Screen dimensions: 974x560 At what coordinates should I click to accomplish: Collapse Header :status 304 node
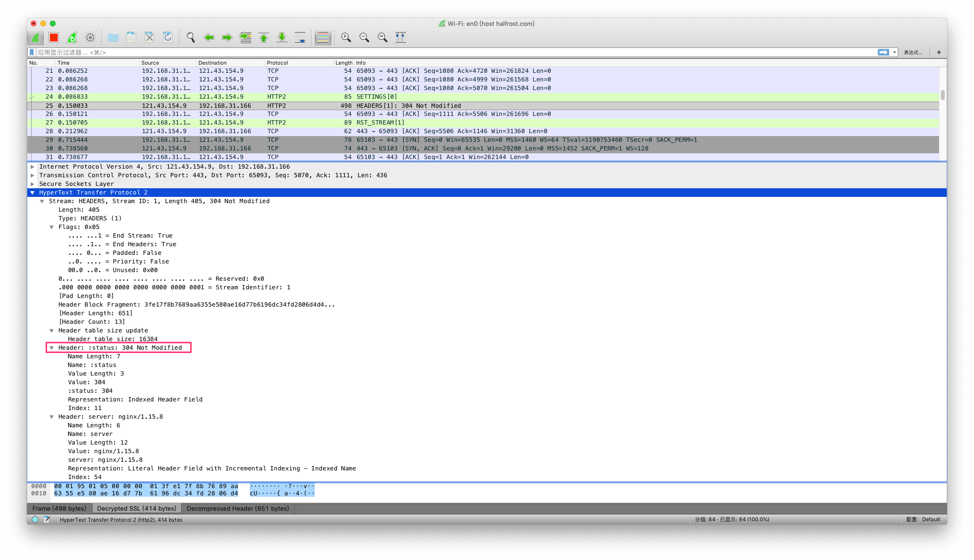(x=51, y=348)
